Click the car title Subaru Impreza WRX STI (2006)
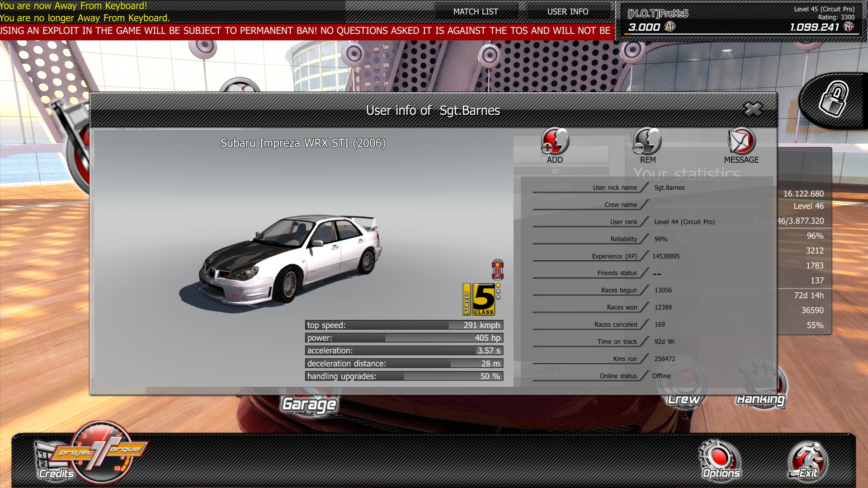Image resolution: width=868 pixels, height=488 pixels. click(x=303, y=143)
